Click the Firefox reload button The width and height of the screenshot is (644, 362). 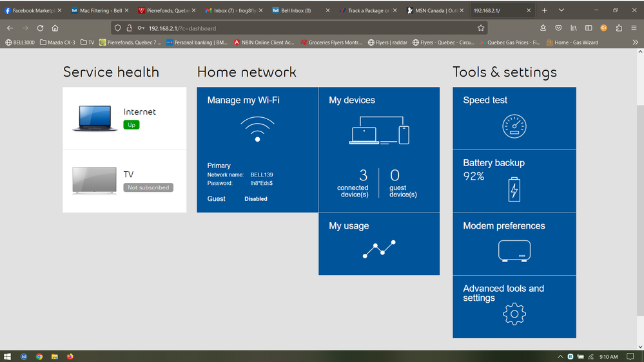click(x=40, y=28)
